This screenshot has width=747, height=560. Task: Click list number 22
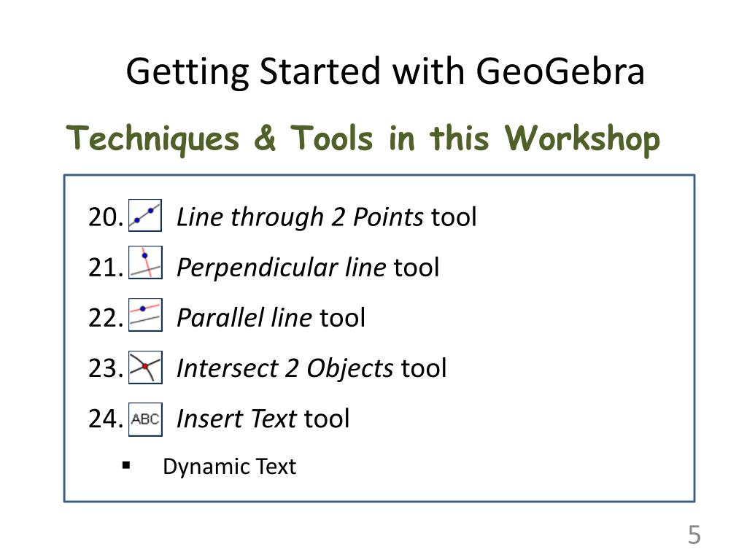click(x=106, y=318)
